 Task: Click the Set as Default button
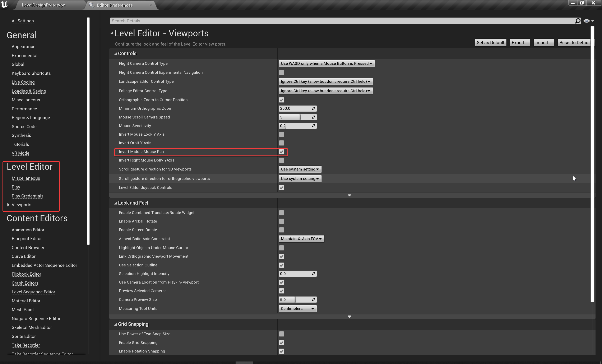[x=490, y=42]
